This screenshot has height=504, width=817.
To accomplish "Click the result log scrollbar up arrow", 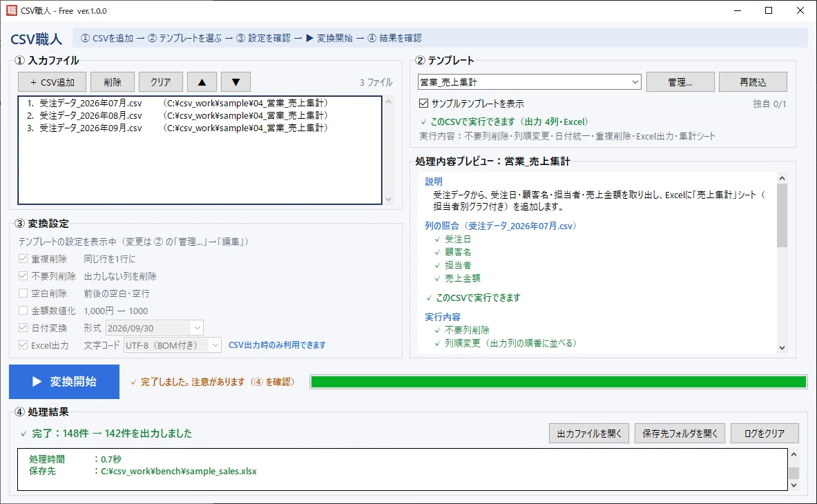I will [x=794, y=454].
